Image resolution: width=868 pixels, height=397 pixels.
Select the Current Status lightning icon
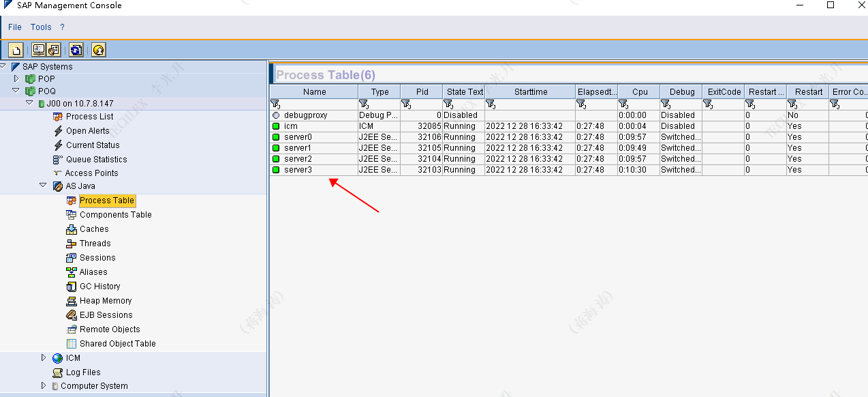click(59, 145)
